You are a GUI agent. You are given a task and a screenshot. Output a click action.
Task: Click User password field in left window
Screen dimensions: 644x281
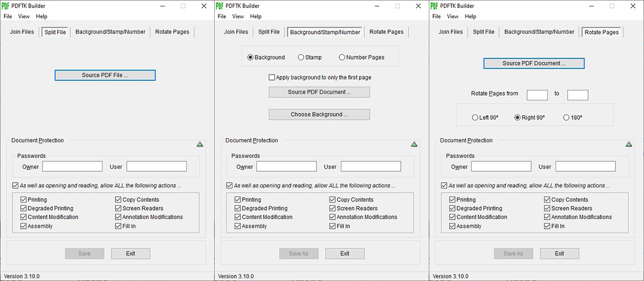157,167
